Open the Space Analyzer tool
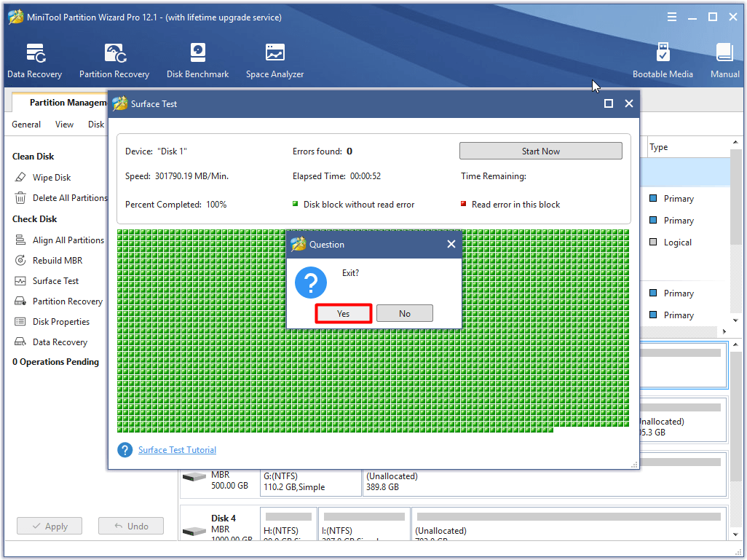Image resolution: width=747 pixels, height=560 pixels. pyautogui.click(x=275, y=60)
